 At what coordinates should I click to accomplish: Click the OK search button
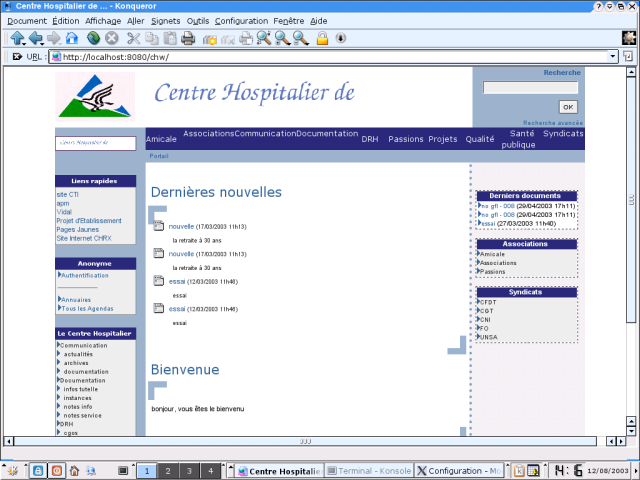(567, 106)
